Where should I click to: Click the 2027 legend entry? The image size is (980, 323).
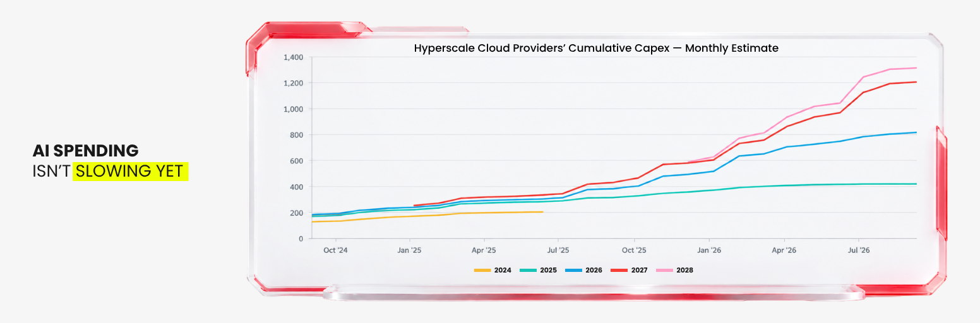630,270
